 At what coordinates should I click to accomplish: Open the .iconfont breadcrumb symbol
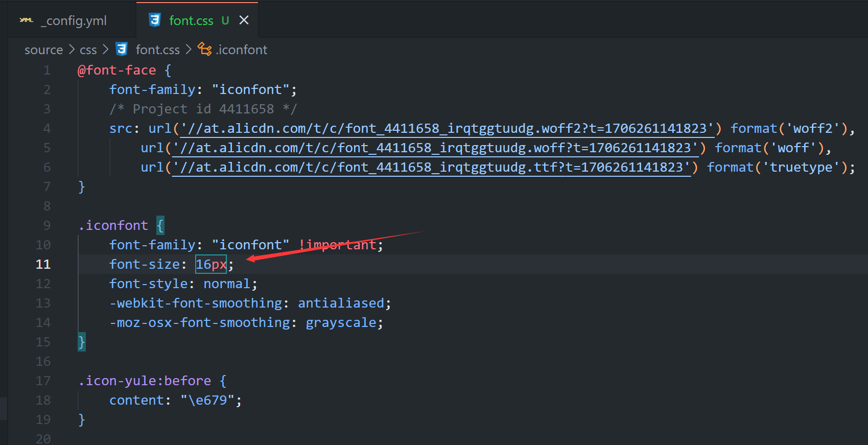242,50
